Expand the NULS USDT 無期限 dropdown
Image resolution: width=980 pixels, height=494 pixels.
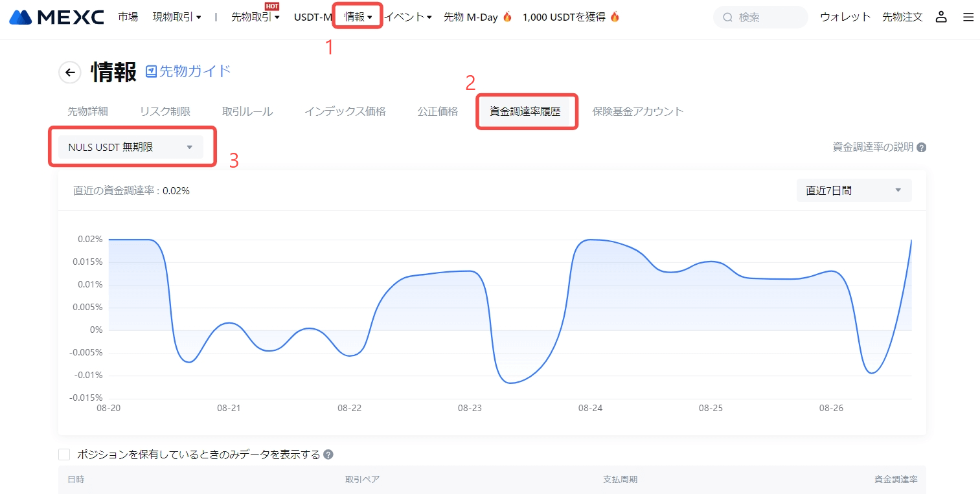[130, 147]
